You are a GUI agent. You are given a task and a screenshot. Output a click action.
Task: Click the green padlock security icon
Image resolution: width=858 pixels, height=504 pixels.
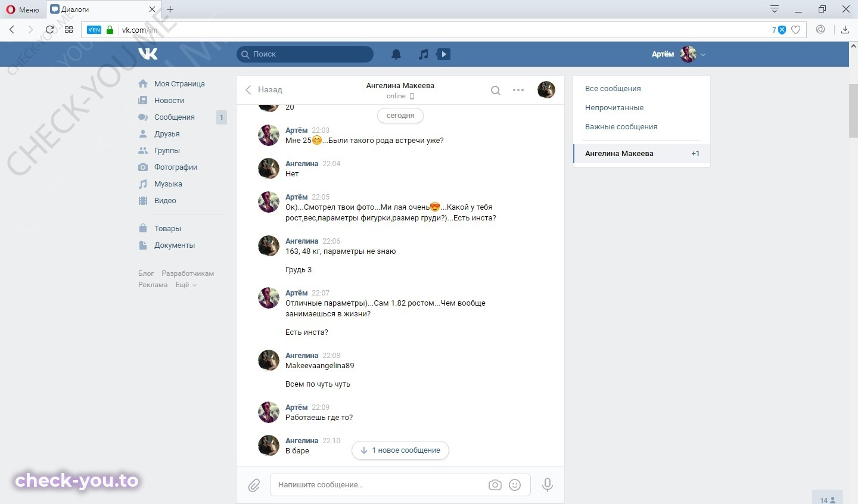tap(110, 30)
